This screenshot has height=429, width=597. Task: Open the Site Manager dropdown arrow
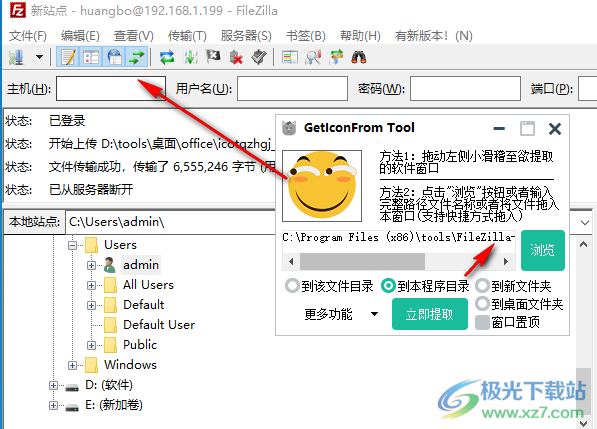click(39, 57)
